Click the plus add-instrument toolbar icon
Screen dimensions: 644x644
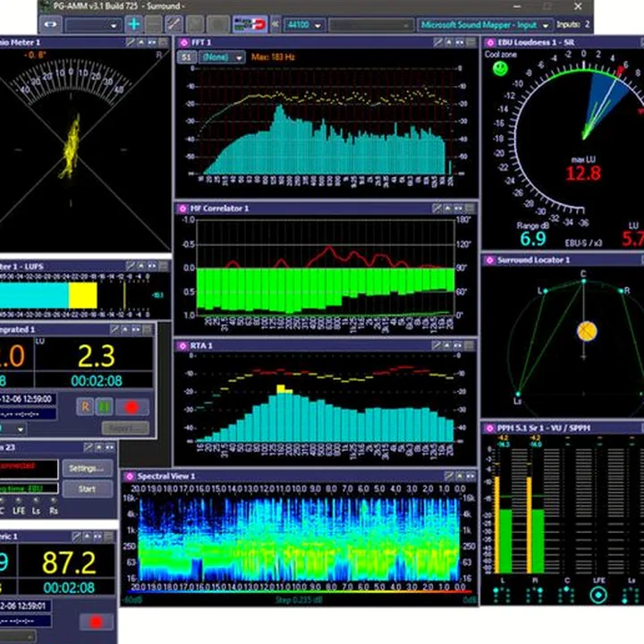point(133,25)
